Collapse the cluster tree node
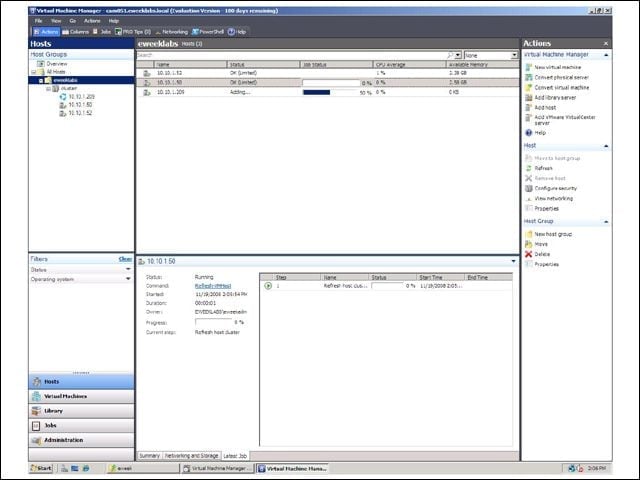The image size is (640, 480). click(48, 89)
